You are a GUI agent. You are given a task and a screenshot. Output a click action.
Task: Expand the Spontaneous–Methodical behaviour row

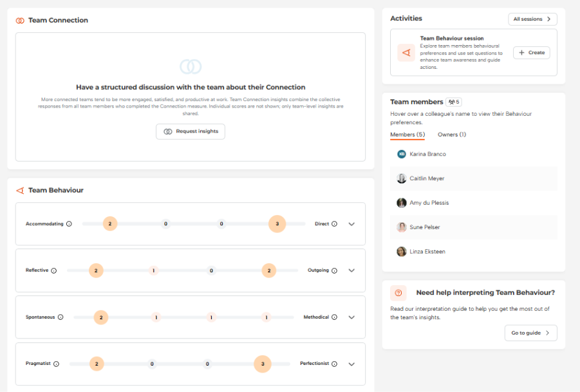point(351,317)
